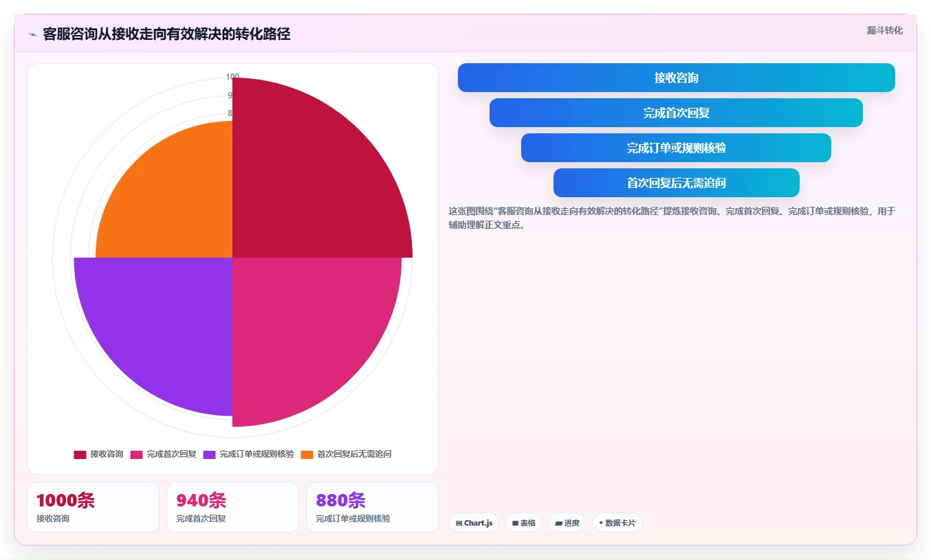The width and height of the screenshot is (931, 560).
Task: Click the chart title 客服咨询从接收走向有效解决的转化路径
Action: tap(166, 34)
